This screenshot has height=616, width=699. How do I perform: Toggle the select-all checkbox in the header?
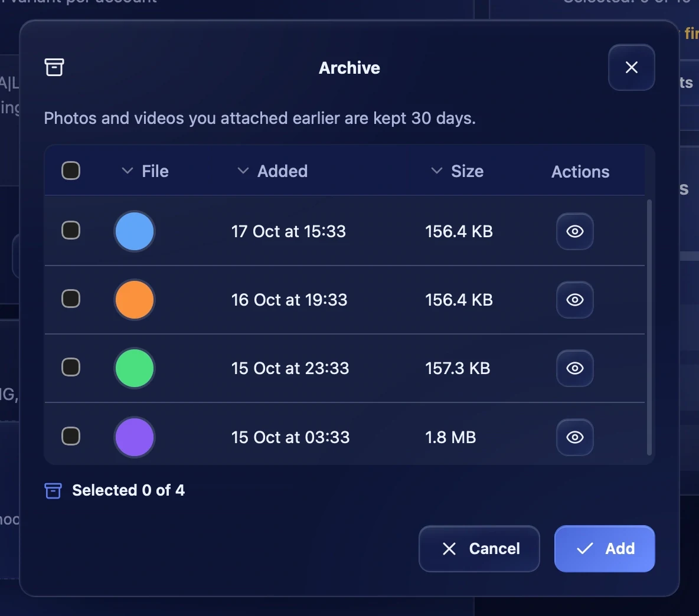tap(71, 171)
